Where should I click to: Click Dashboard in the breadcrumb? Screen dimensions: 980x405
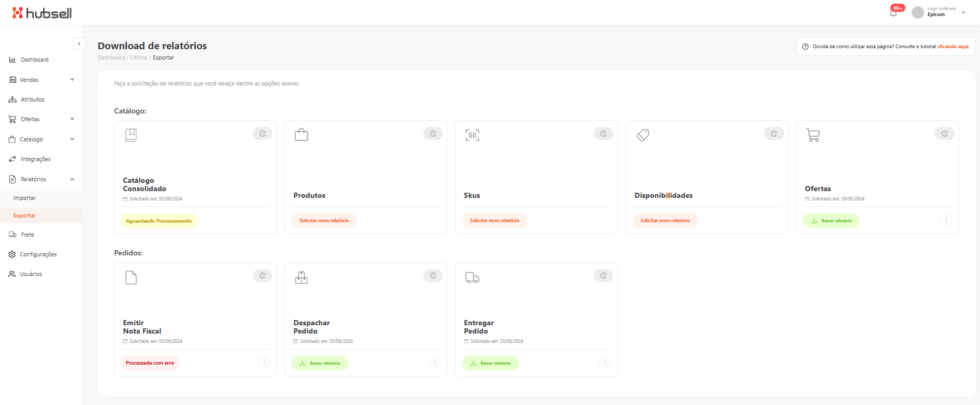111,57
